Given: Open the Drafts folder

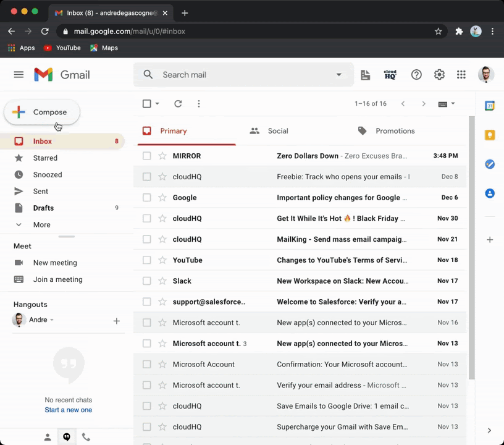Looking at the screenshot, I should pos(43,208).
